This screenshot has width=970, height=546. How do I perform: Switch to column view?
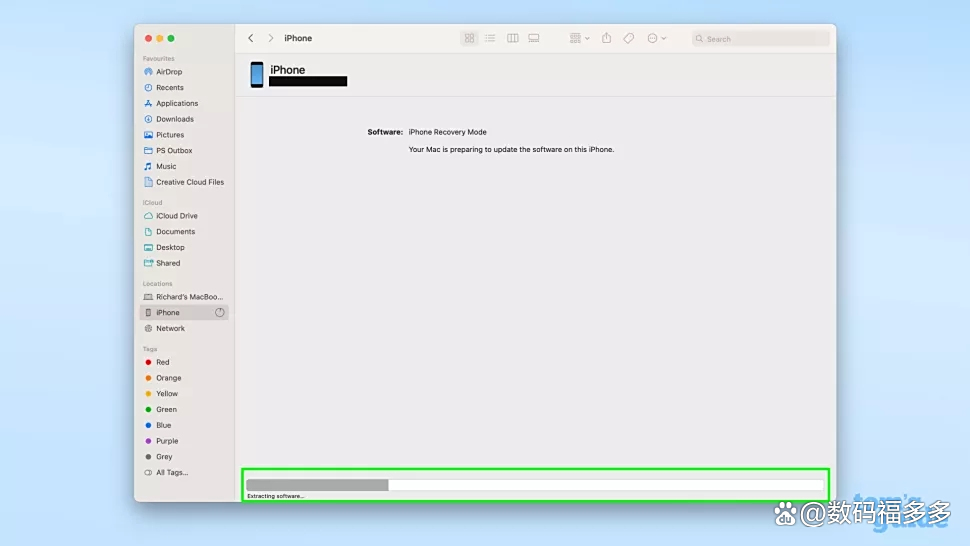pyautogui.click(x=512, y=38)
